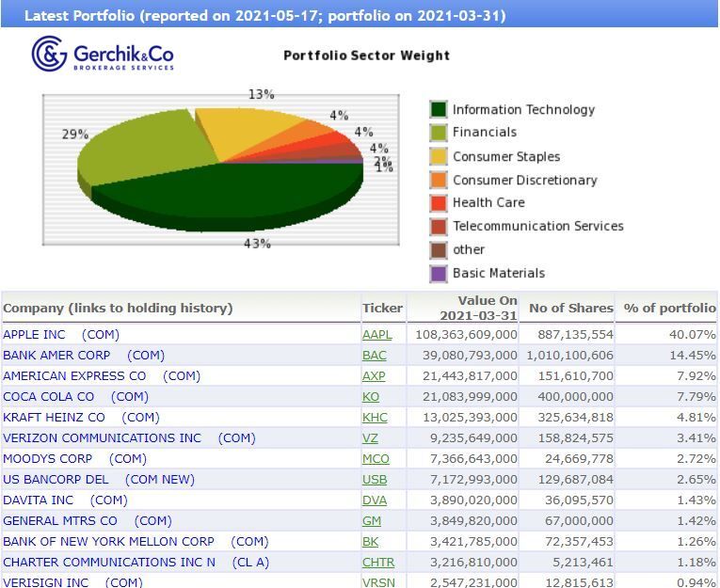This screenshot has height=588, width=720.
Task: Click the 'No of Shares' column header
Action: 570,309
